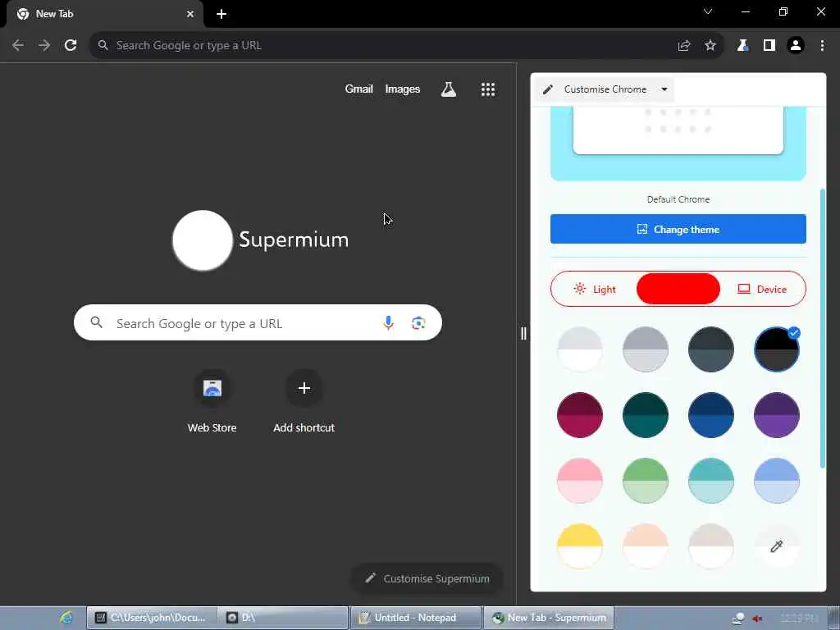Viewport: 840px width, 630px height.
Task: Open the Web Store shortcut
Action: 212,402
